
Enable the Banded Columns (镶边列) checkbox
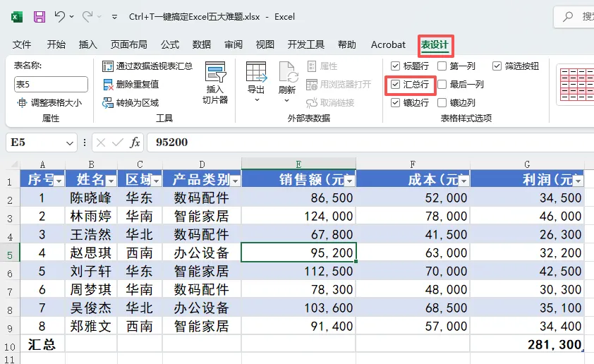442,103
